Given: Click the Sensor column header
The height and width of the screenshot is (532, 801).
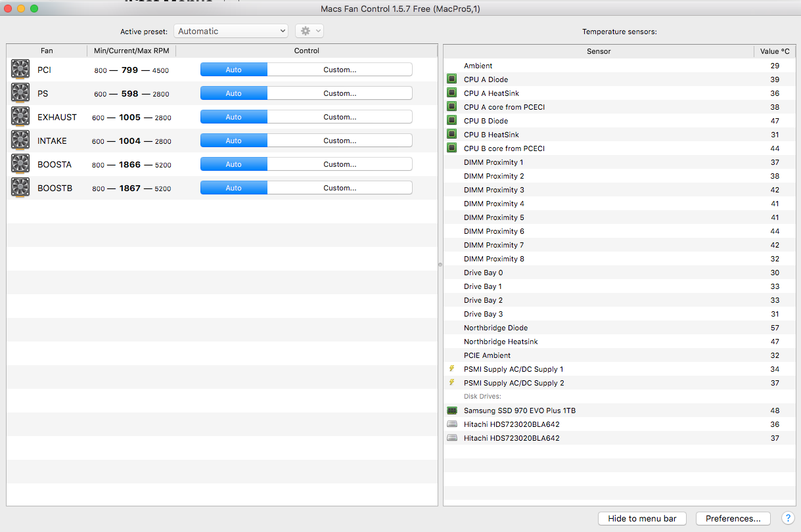Looking at the screenshot, I should 599,51.
